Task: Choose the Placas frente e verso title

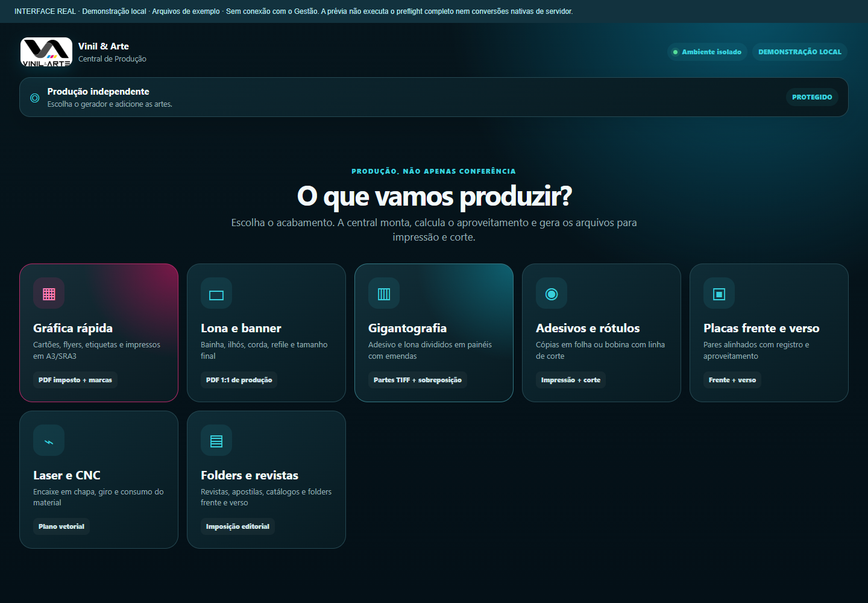Action: pos(761,328)
